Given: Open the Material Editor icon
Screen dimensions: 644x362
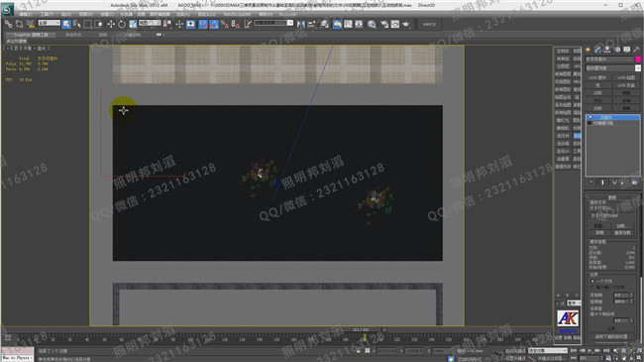Looking at the screenshot, I should pos(372,24).
